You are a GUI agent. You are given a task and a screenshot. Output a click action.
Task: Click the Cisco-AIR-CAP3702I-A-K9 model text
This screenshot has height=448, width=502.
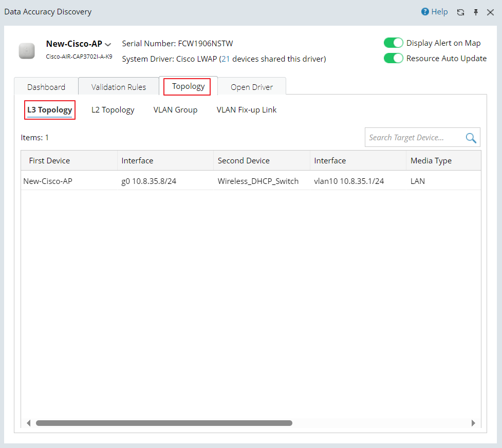[x=79, y=57]
